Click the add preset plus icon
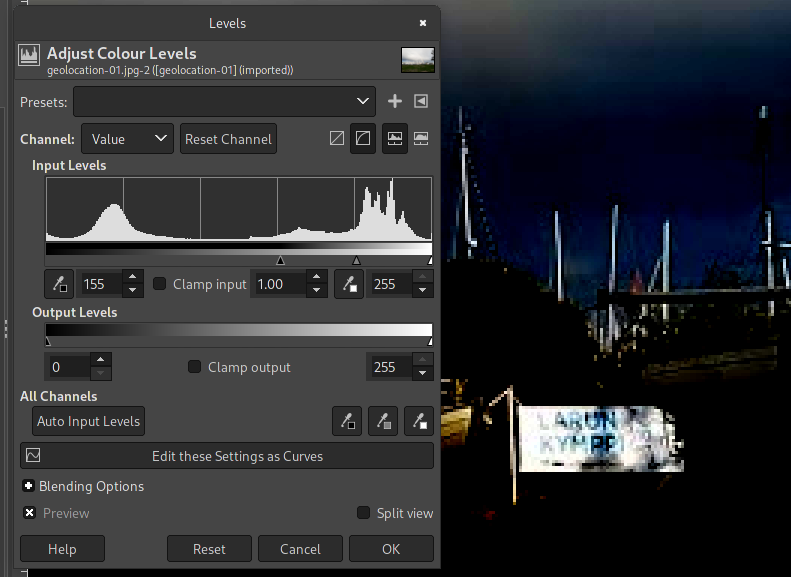 click(x=394, y=101)
